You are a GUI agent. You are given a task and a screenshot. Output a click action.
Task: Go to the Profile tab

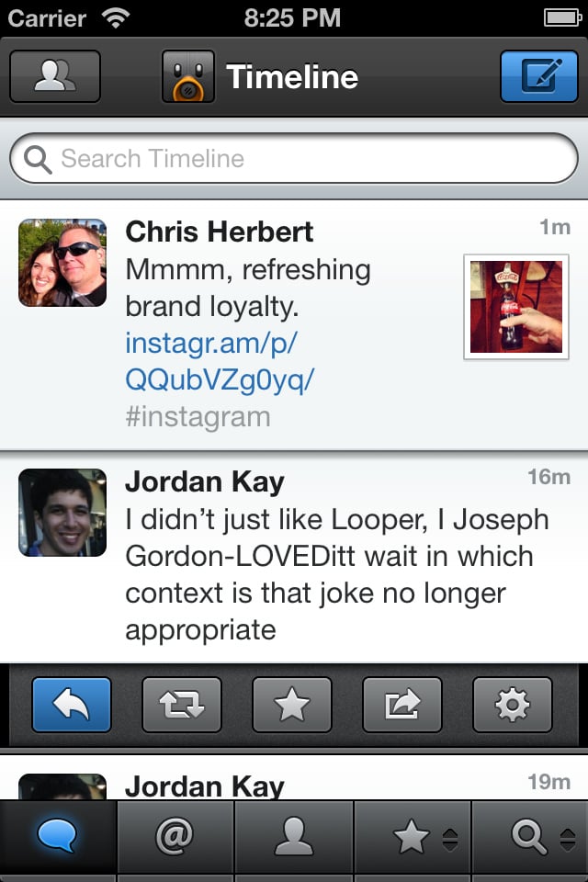tap(294, 837)
